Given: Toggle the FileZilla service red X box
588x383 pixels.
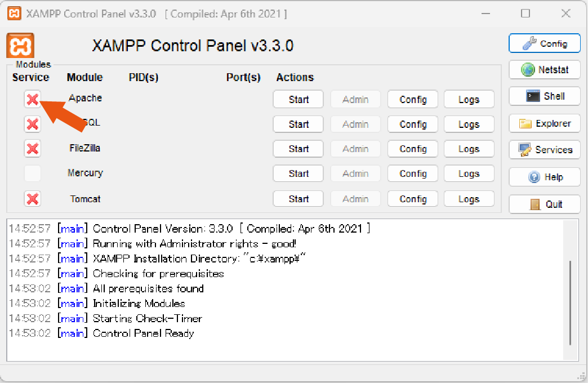Looking at the screenshot, I should 33,149.
